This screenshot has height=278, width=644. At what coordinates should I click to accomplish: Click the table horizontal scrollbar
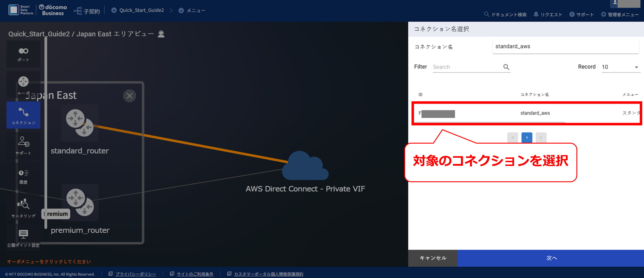[490, 122]
